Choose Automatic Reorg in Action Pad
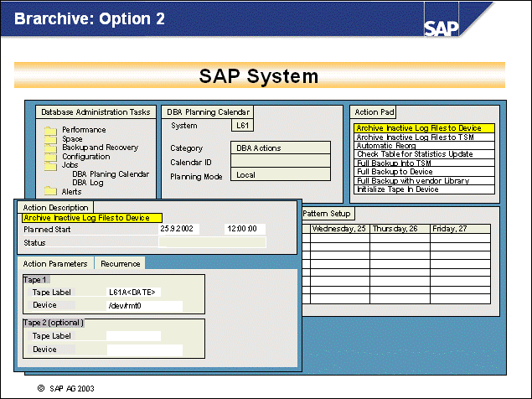 (x=387, y=145)
